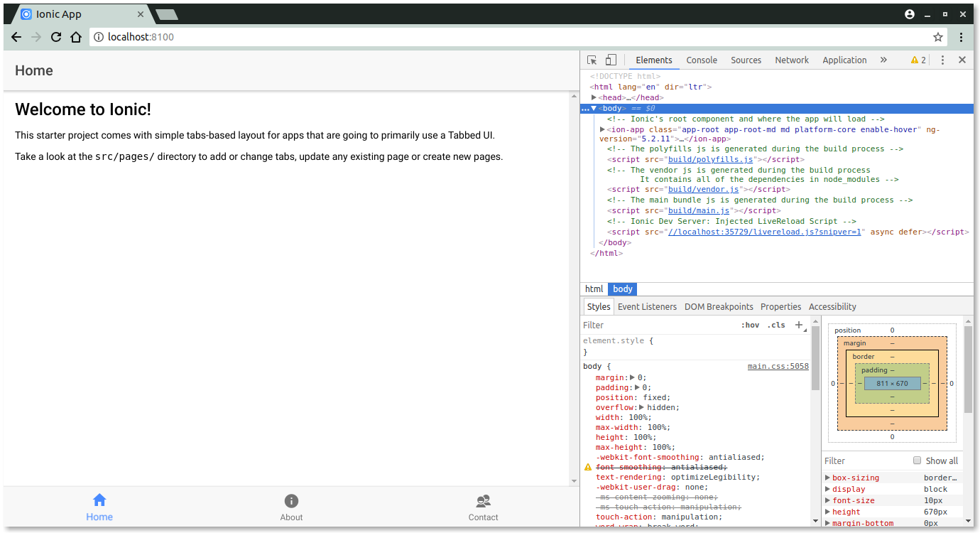Expand padding shorthand in body rule
The width and height of the screenshot is (980, 533).
click(x=638, y=387)
